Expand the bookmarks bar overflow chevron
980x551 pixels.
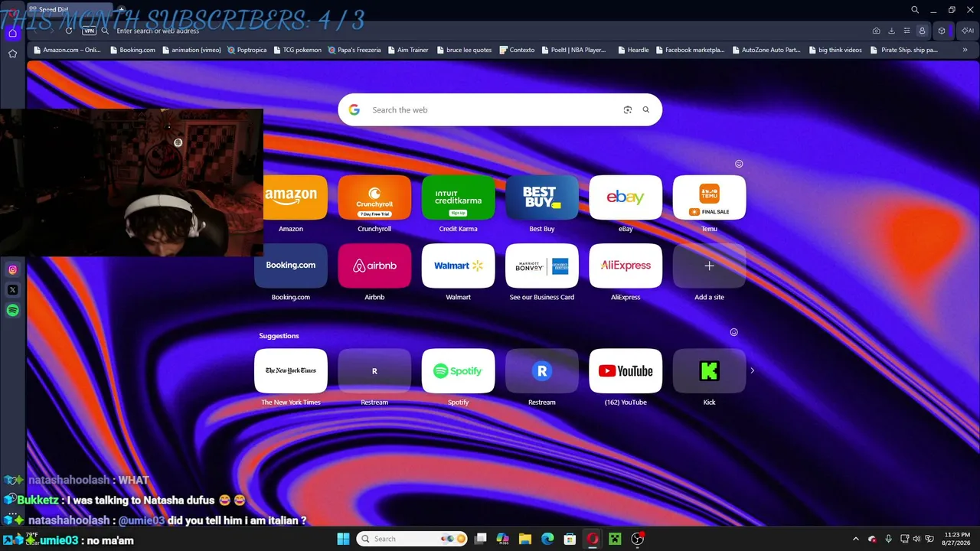coord(965,50)
